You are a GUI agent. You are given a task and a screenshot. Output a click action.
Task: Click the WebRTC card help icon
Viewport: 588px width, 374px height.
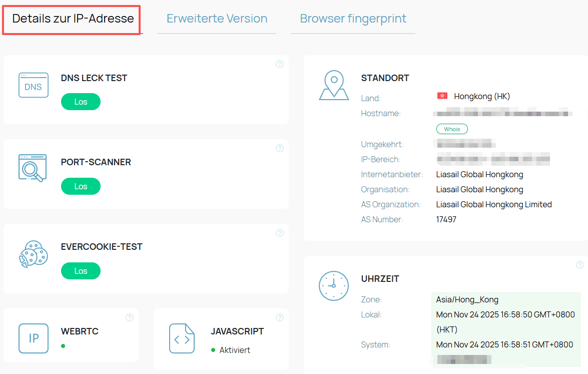[x=130, y=317]
